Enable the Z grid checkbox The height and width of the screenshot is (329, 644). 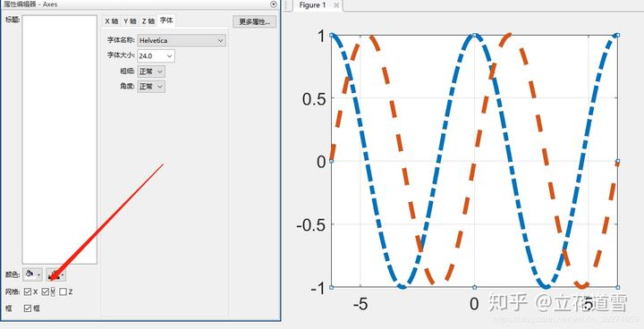coord(63,292)
